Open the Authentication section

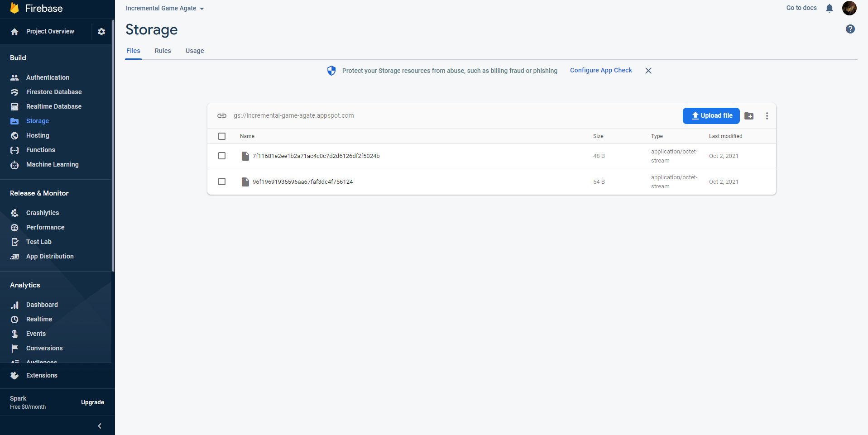[48, 77]
